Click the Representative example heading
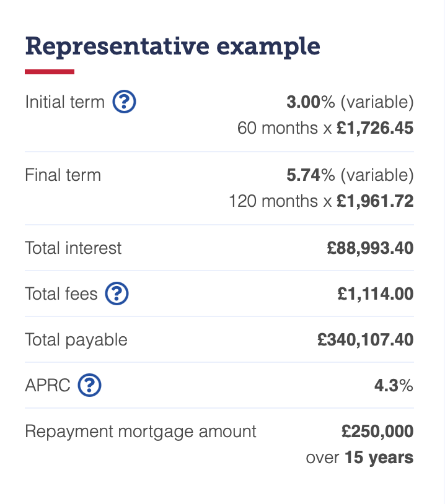 [173, 46]
